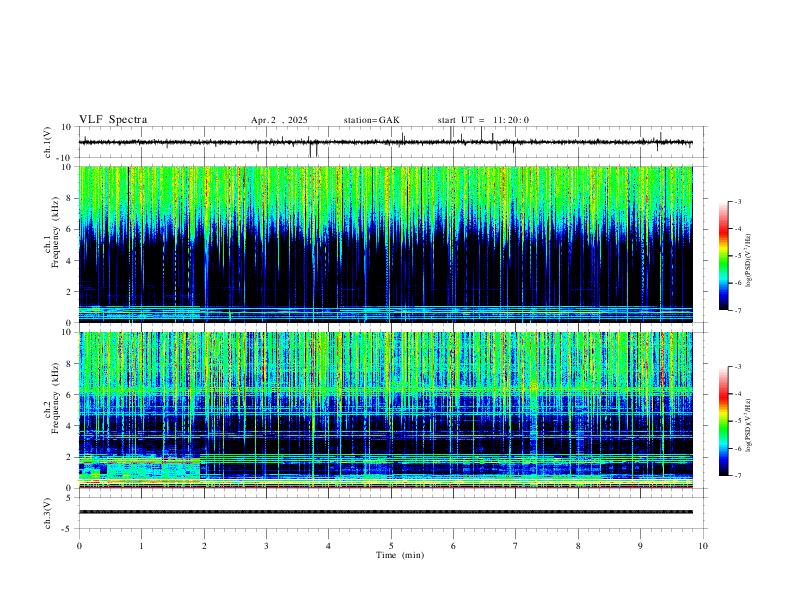Viewport: 792px width, 612px height.
Task: Click the "ch.3(V)" axis label
Action: pyautogui.click(x=48, y=513)
